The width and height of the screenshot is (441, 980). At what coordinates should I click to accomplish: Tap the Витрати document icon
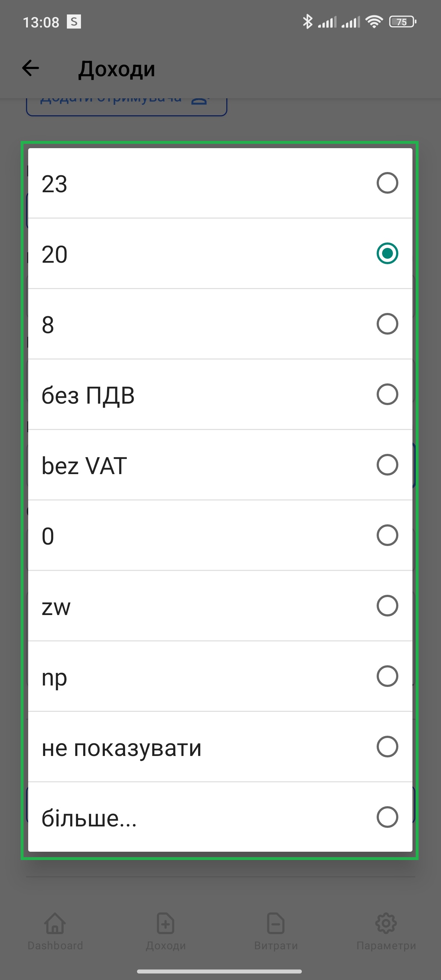(276, 923)
